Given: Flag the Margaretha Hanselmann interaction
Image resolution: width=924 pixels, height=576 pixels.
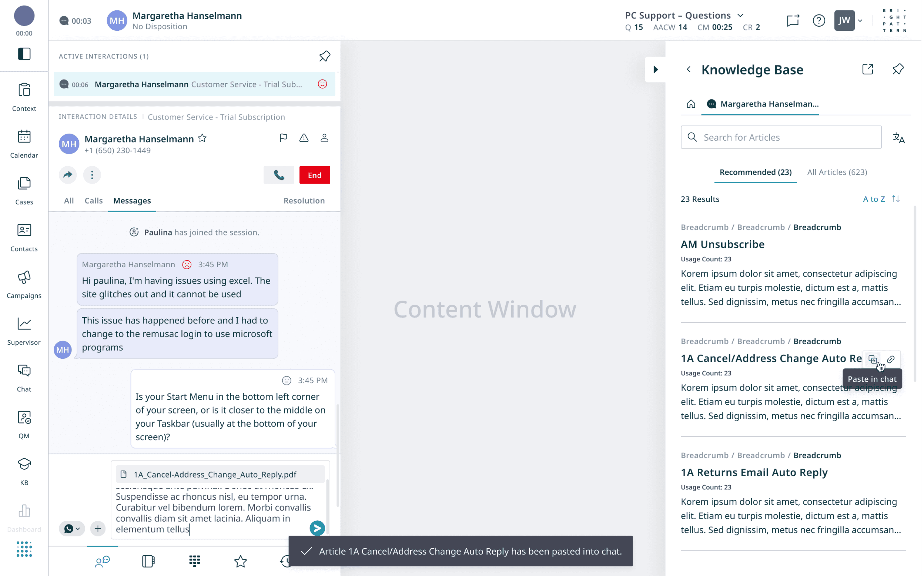Looking at the screenshot, I should [x=283, y=138].
